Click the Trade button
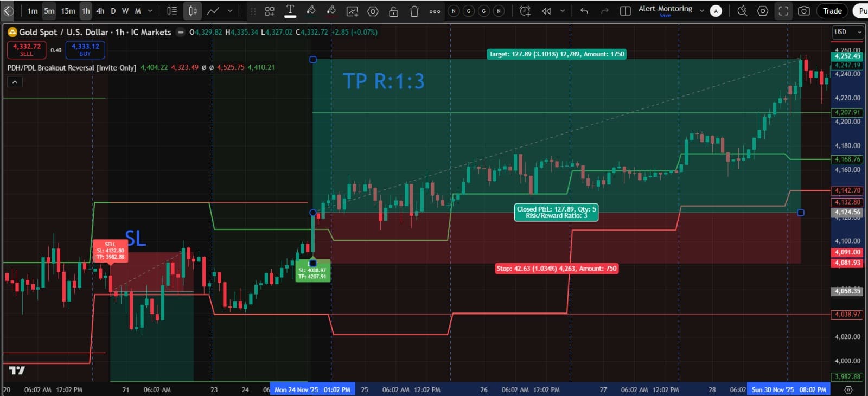This screenshot has height=396, width=868. coord(832,11)
